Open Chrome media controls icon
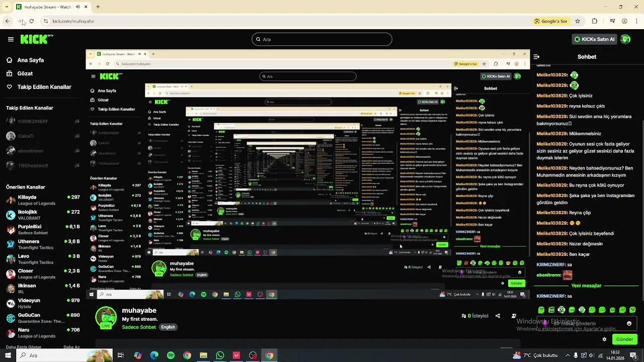This screenshot has height=362, width=644. click(612, 21)
